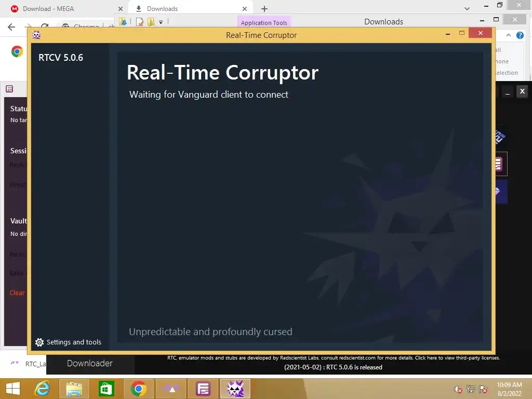Click Properties icon in Explorer quick access toolbar
The height and width of the screenshot is (399, 532).
coord(139,22)
